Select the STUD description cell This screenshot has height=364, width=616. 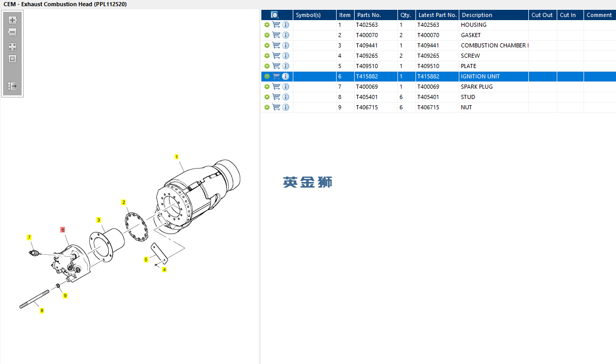pyautogui.click(x=493, y=97)
